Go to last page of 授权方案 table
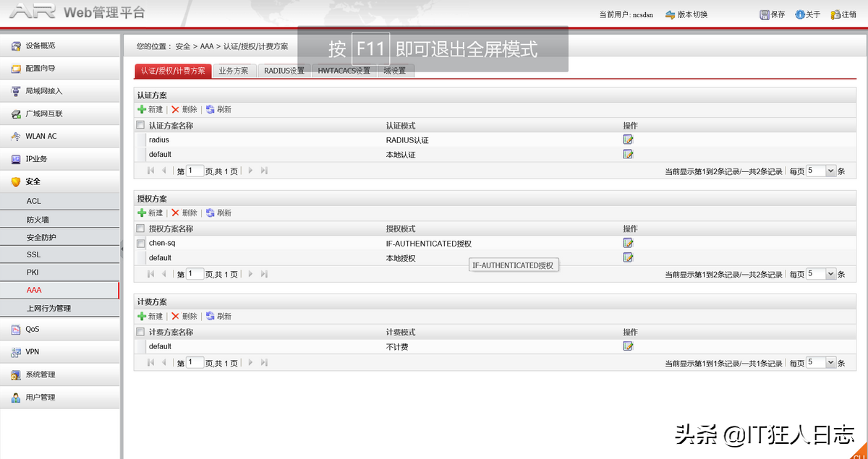The height and width of the screenshot is (459, 868). coord(264,275)
